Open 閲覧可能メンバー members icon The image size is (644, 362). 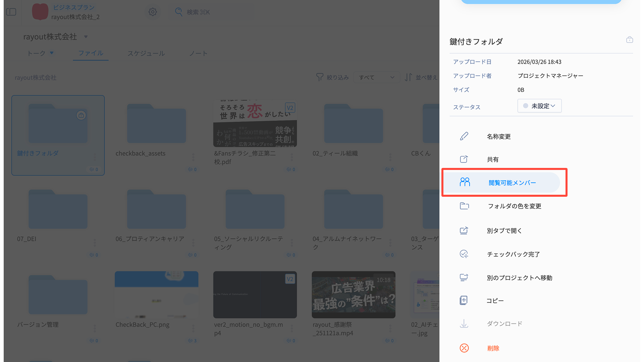click(465, 182)
